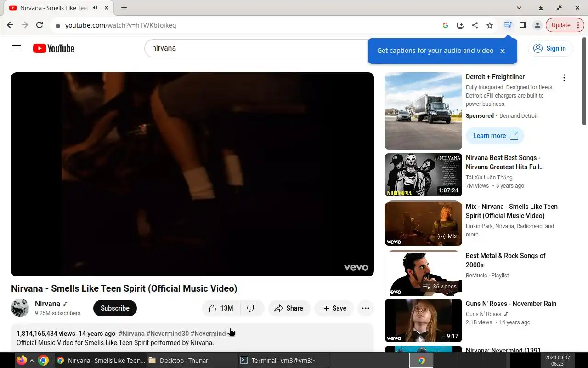The height and width of the screenshot is (368, 588).
Task: Open the tab search chevron dropdown
Action: (x=519, y=8)
